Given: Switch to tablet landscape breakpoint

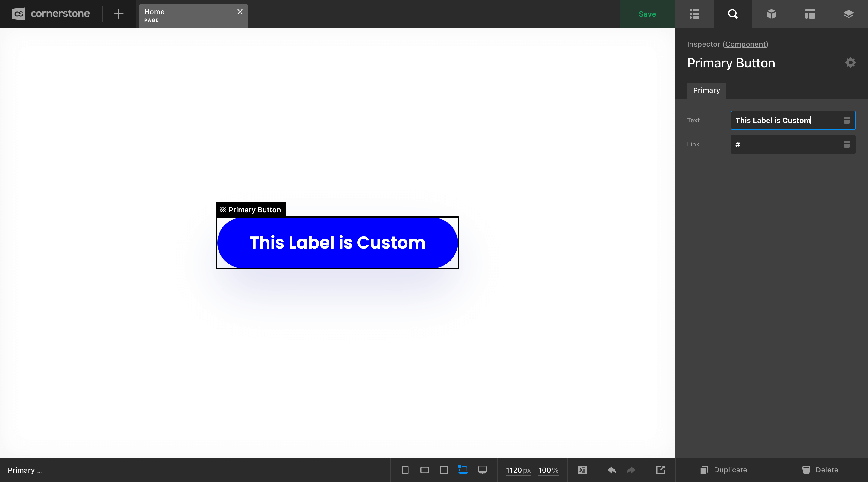Looking at the screenshot, I should [x=424, y=470].
